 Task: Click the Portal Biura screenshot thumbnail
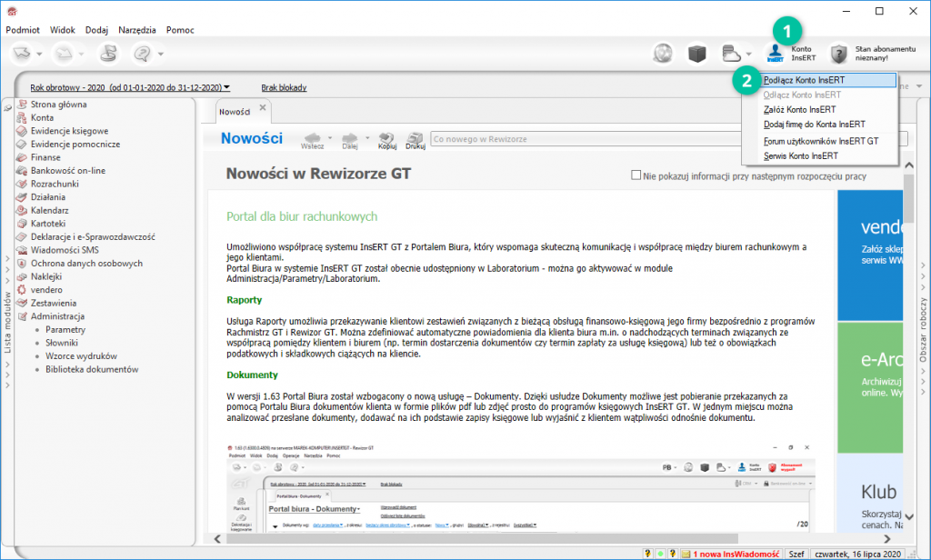click(521, 487)
